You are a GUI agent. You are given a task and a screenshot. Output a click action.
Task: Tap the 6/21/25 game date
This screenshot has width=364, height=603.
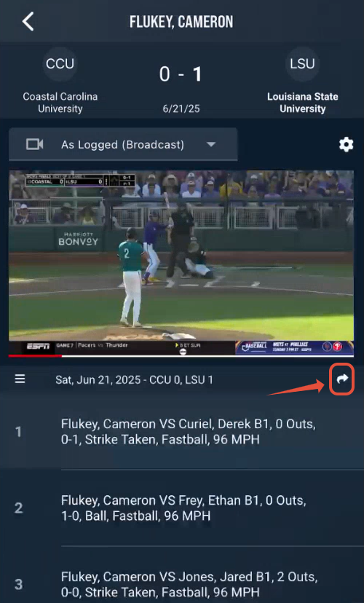click(x=181, y=109)
